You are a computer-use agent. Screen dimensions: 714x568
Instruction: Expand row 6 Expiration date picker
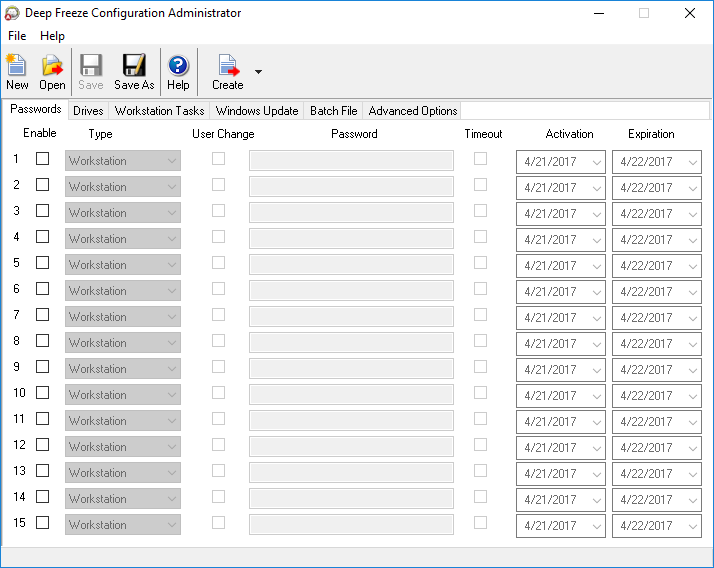693,292
